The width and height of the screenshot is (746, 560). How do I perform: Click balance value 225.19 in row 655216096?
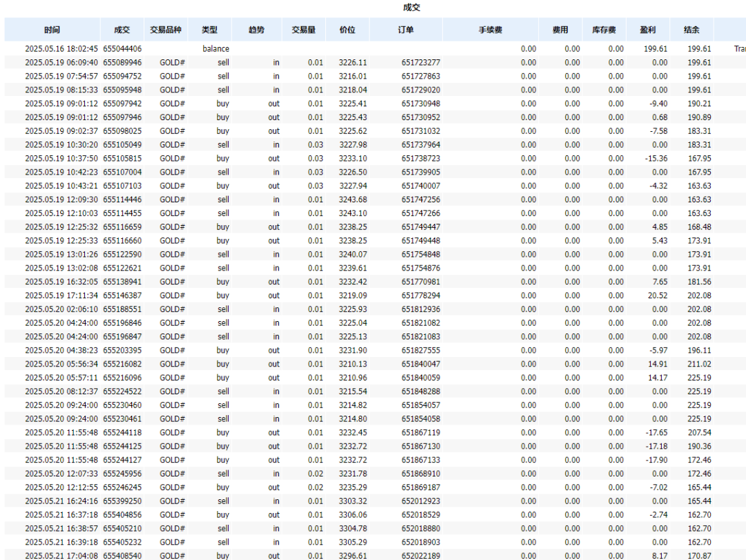pyautogui.click(x=699, y=378)
